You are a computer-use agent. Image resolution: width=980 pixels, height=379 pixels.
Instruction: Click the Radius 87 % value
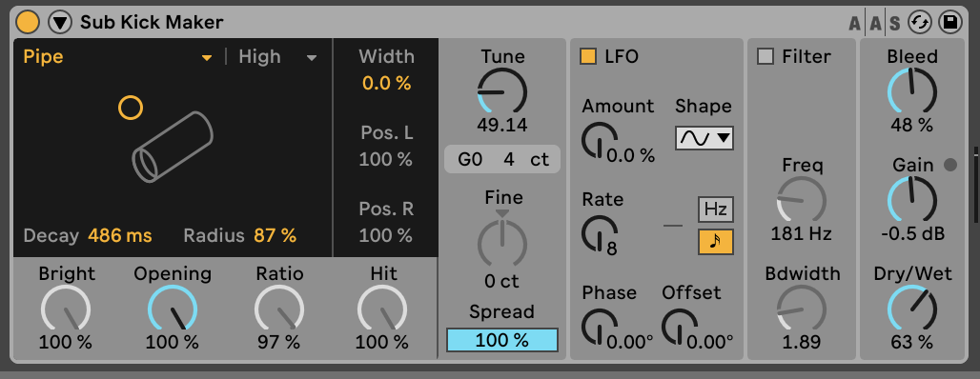click(x=275, y=235)
